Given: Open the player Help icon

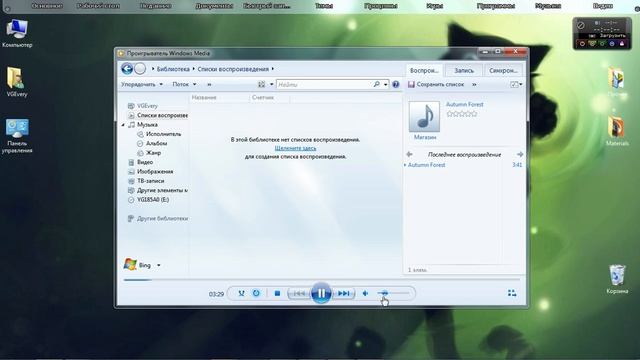Looking at the screenshot, I should (x=396, y=84).
